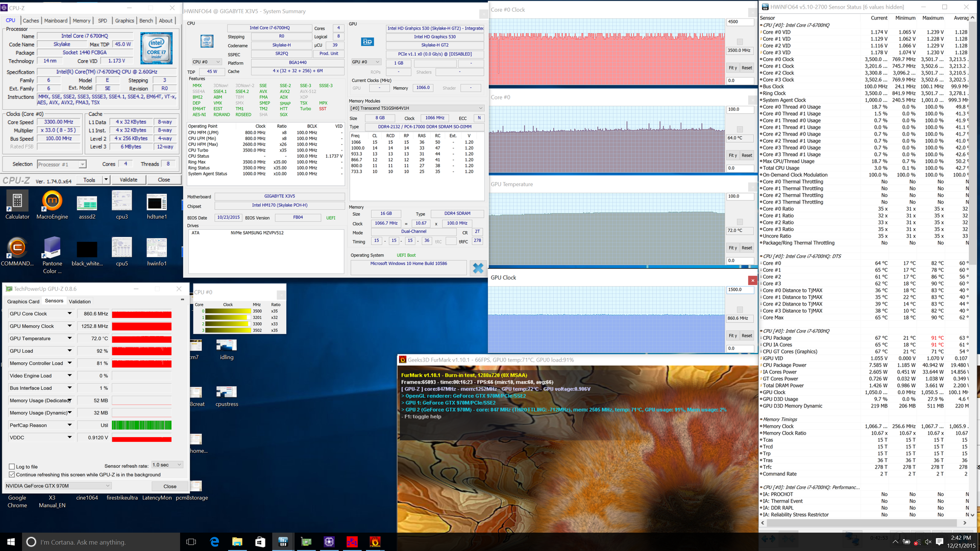Click the Edge browser taskbar icon

(214, 542)
